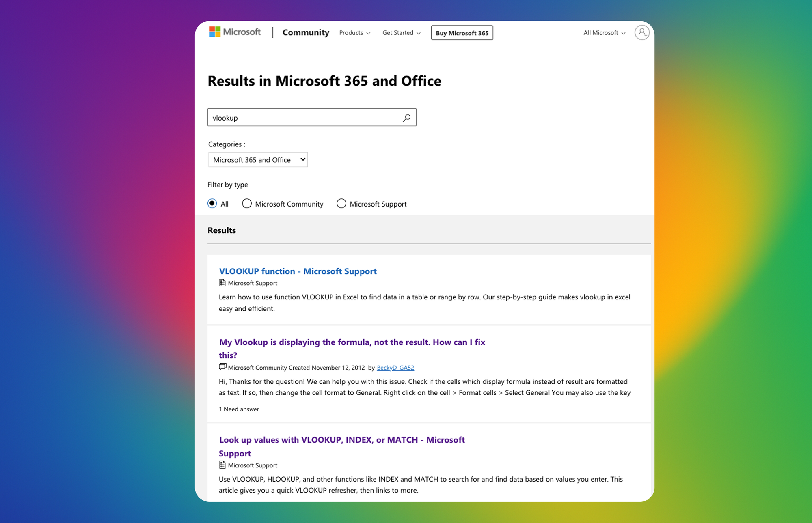Open the Categories dropdown

point(258,159)
